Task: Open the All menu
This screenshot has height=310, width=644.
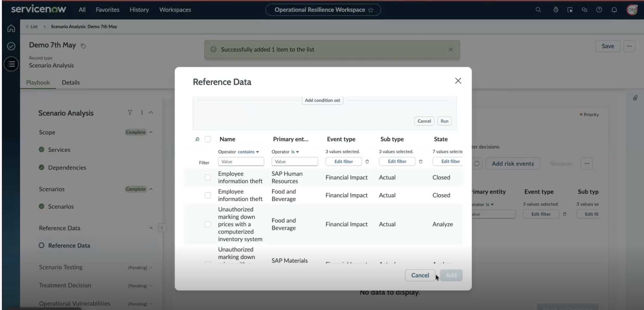Action: coord(82,10)
